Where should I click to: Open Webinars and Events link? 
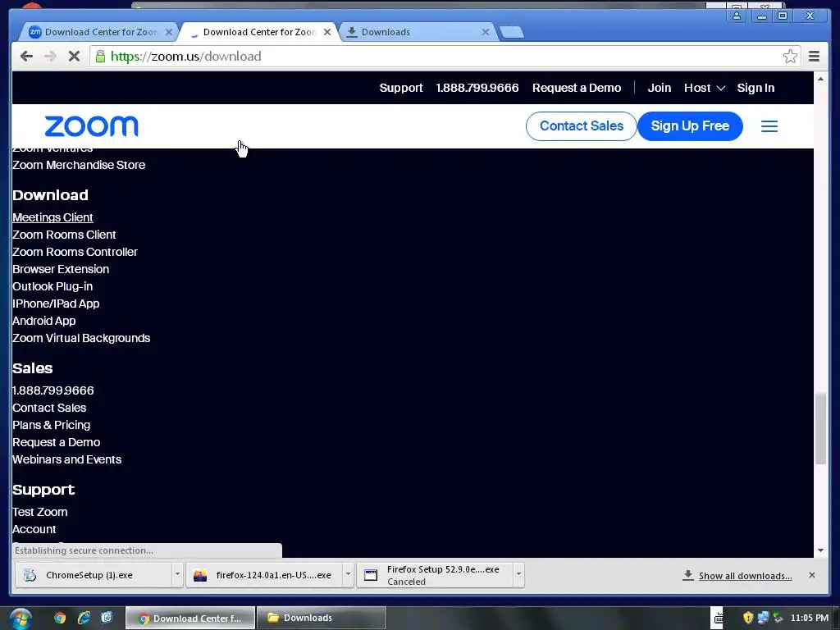67,459
